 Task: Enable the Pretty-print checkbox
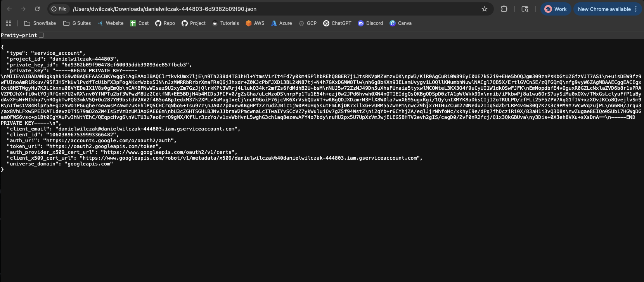coord(42,35)
